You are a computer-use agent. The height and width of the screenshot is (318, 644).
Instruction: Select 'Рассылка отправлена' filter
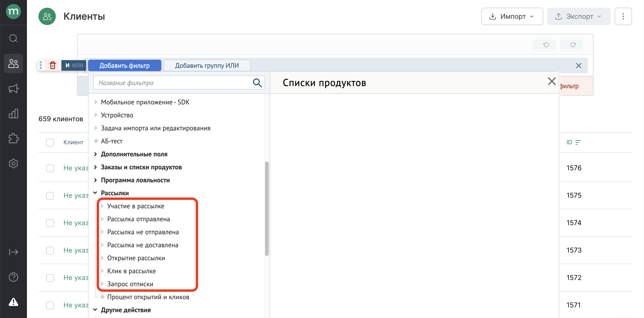(139, 219)
